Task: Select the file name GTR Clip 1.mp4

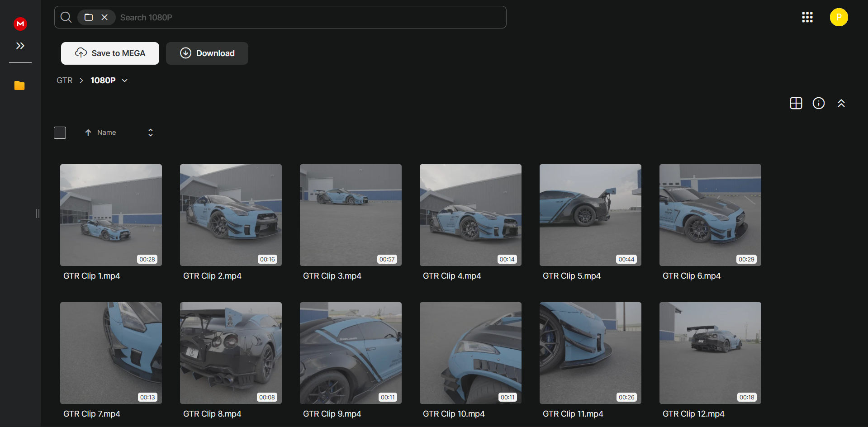Action: tap(92, 276)
